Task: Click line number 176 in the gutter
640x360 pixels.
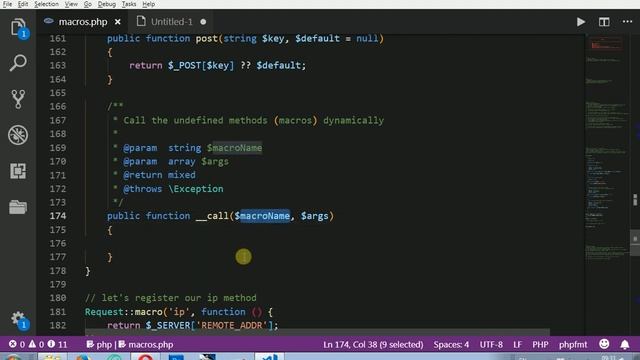Action: coord(58,243)
